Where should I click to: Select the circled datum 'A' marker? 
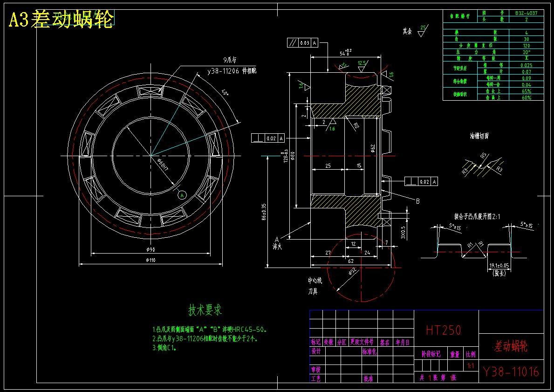pyautogui.click(x=182, y=195)
